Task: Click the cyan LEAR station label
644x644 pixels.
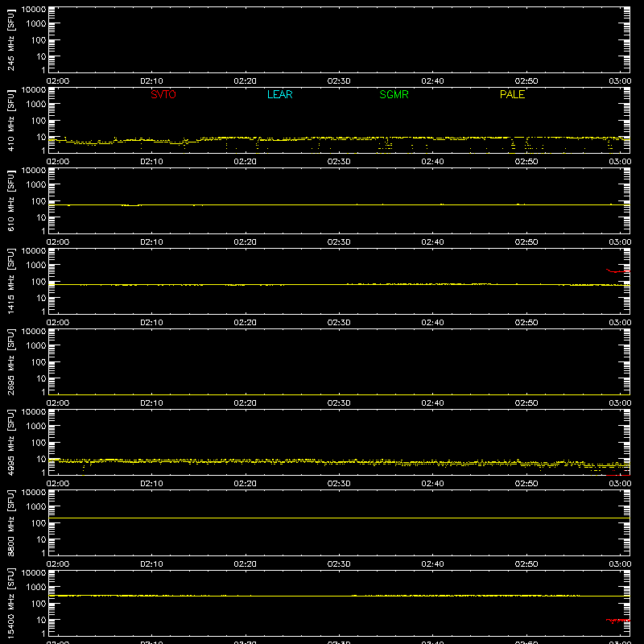Action: pyautogui.click(x=279, y=94)
